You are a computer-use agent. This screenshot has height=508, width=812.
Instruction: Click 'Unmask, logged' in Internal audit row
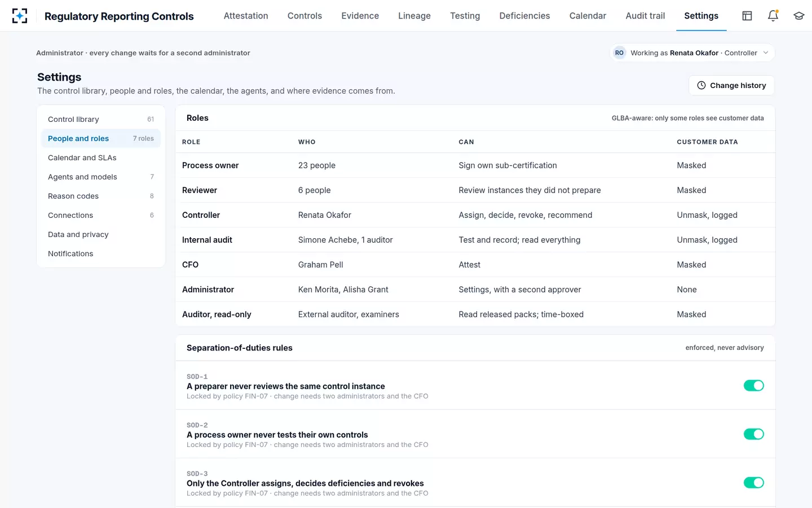click(x=707, y=240)
